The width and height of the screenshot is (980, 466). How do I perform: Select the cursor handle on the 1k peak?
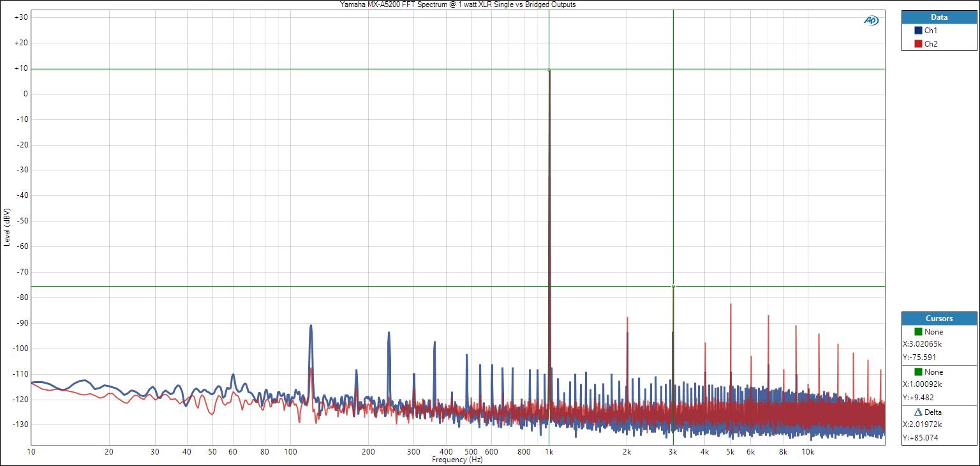coord(549,70)
